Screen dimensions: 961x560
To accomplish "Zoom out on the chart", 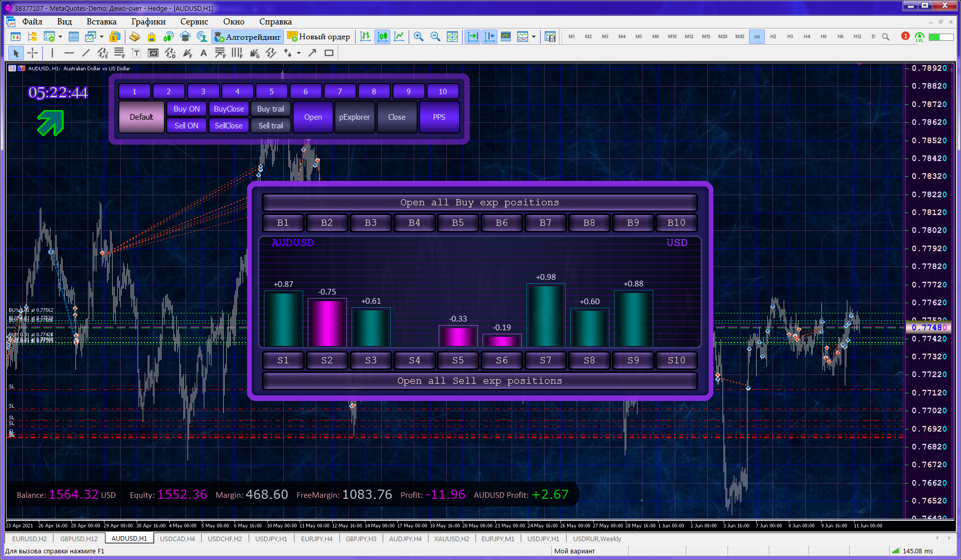I will (x=436, y=37).
